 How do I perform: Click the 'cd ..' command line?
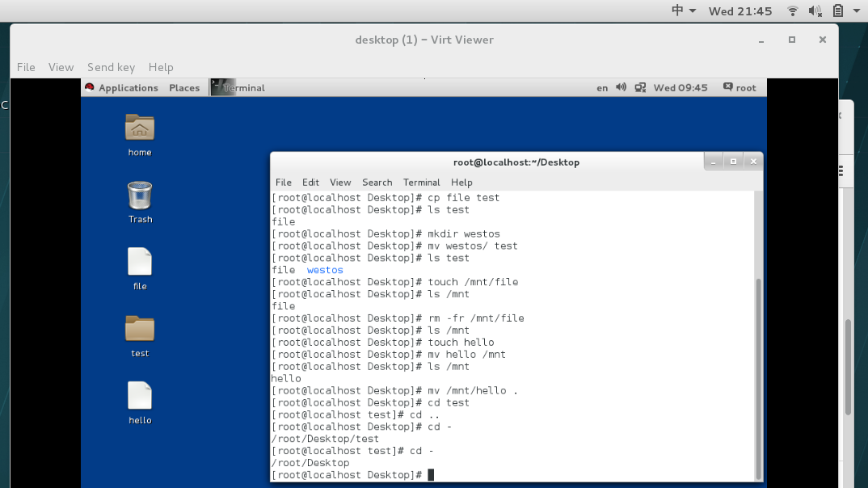pyautogui.click(x=356, y=414)
